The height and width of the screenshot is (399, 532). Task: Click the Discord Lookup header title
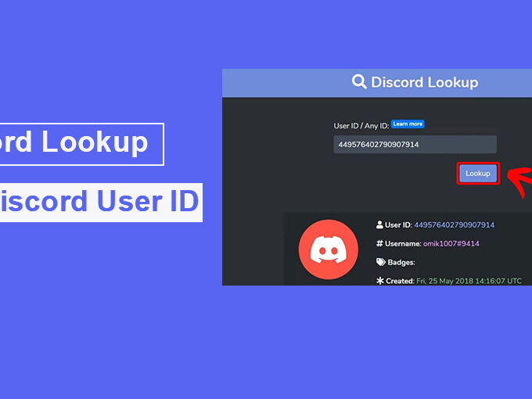point(425,82)
